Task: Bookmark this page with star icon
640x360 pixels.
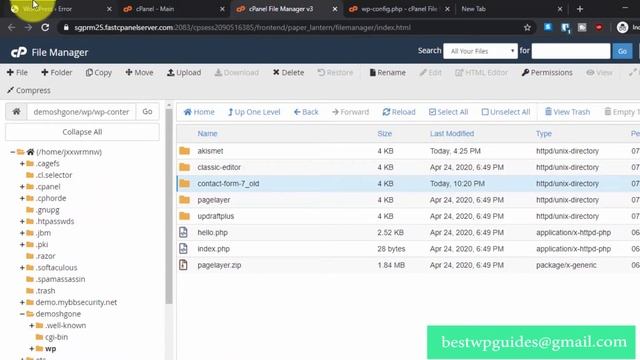Action: [527, 27]
